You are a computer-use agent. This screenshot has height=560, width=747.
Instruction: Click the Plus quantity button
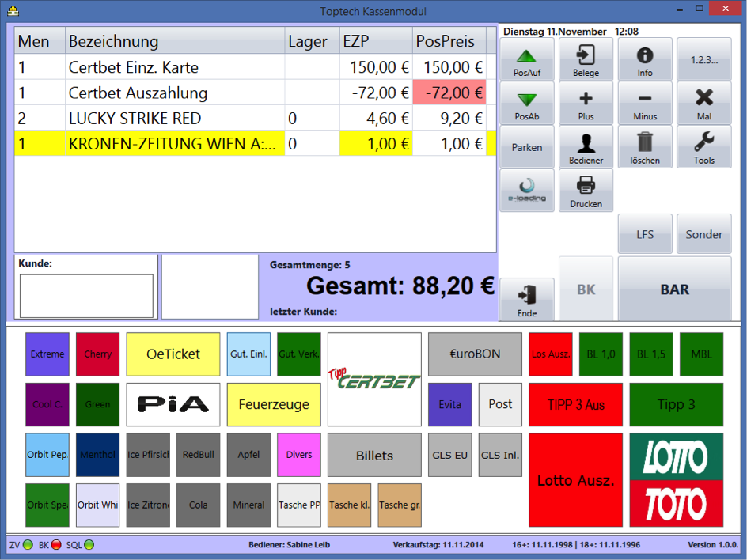[586, 103]
